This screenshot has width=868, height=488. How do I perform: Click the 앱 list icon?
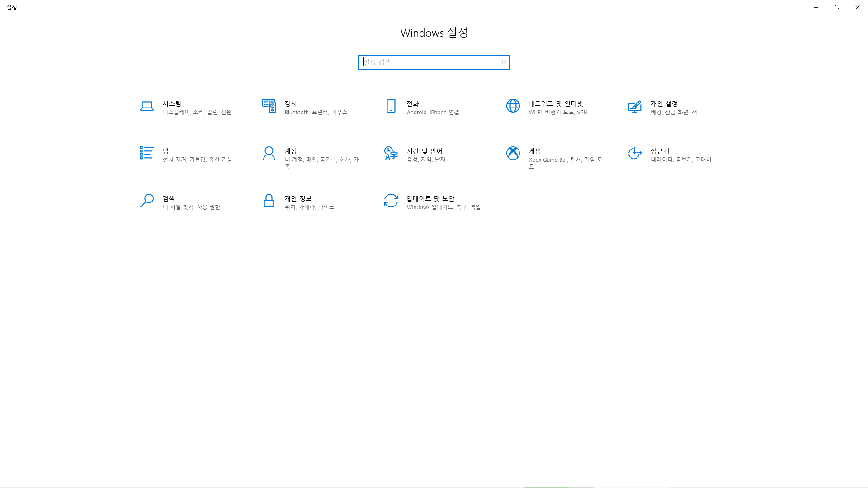click(146, 153)
